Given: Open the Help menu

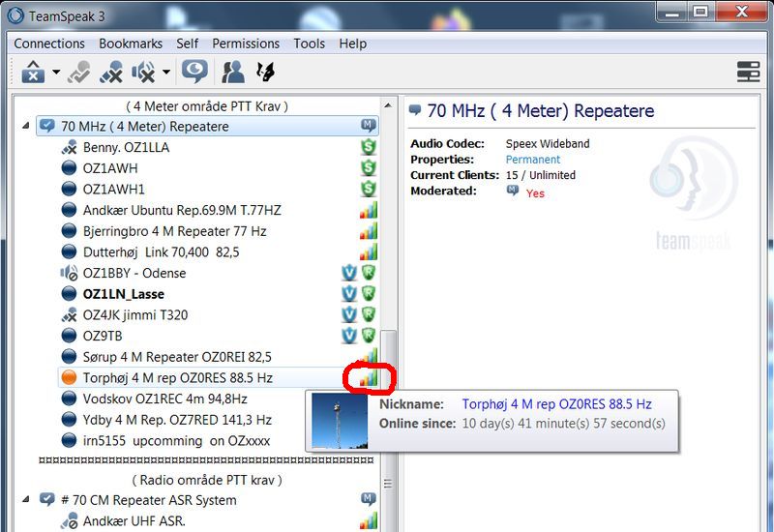Looking at the screenshot, I should (352, 44).
